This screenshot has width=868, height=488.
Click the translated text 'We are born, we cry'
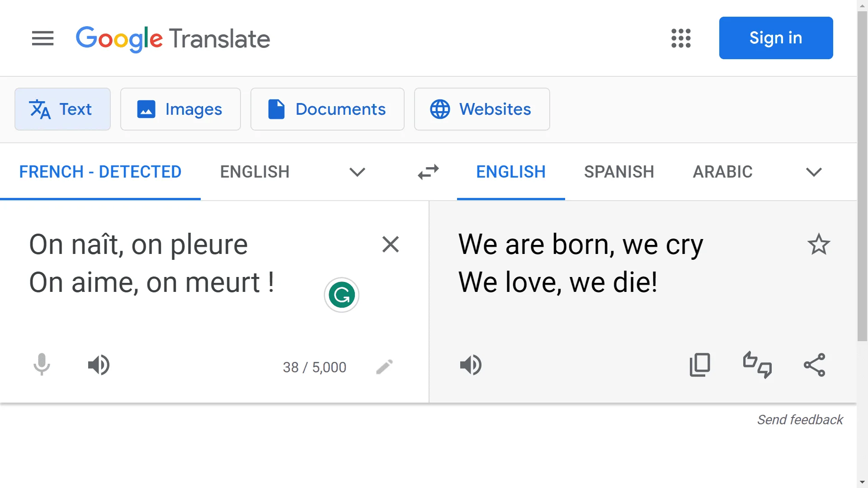click(580, 245)
